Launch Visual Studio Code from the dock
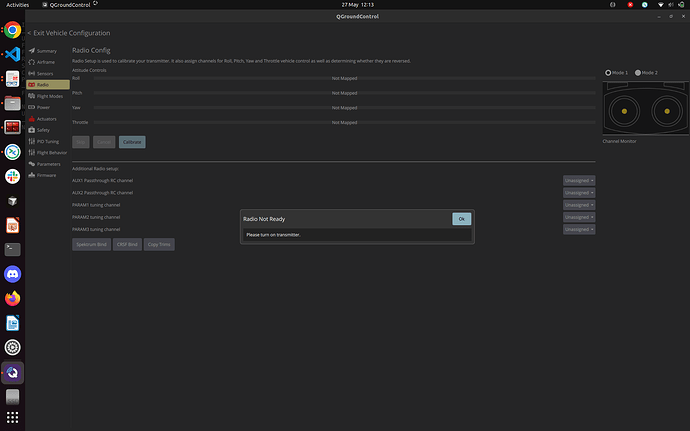The height and width of the screenshot is (431, 690). [12, 55]
